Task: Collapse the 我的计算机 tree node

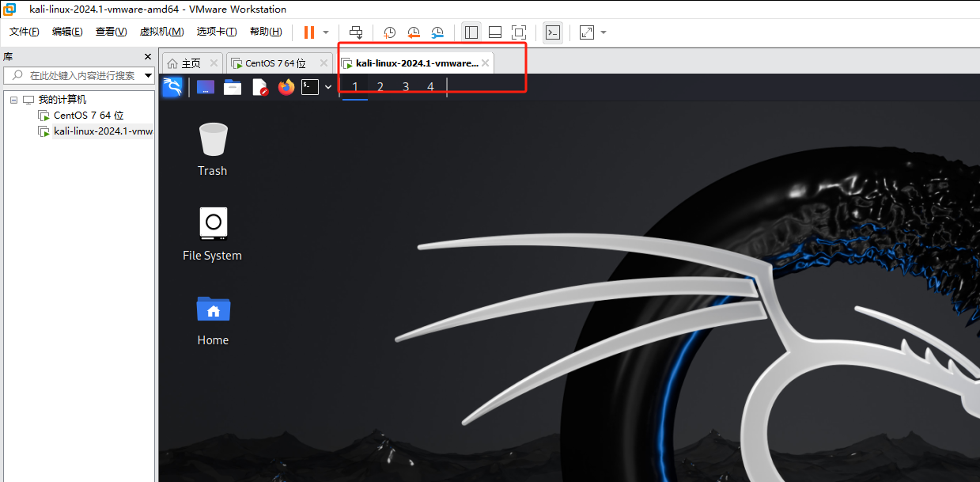Action: (13, 100)
